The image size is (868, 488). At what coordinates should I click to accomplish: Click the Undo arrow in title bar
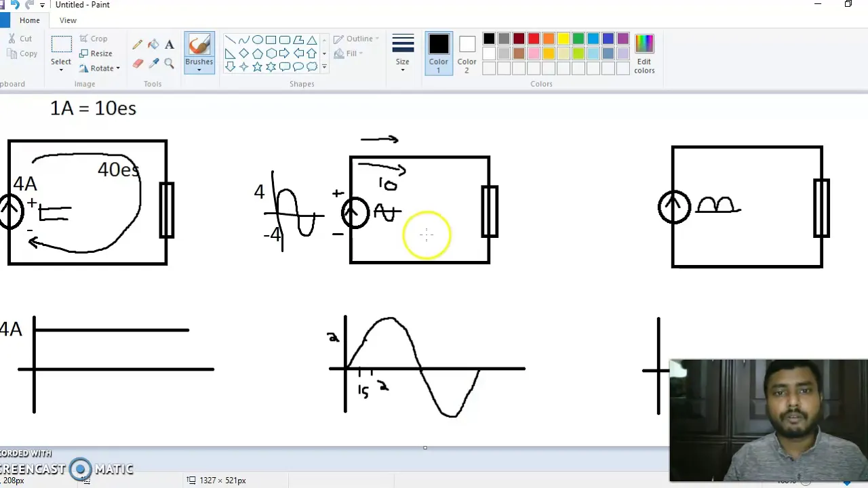pyautogui.click(x=15, y=5)
